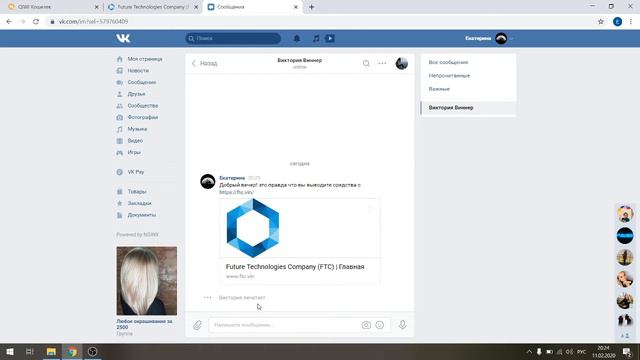Open File Explorer on taskbar
640x360 pixels.
[x=51, y=351]
